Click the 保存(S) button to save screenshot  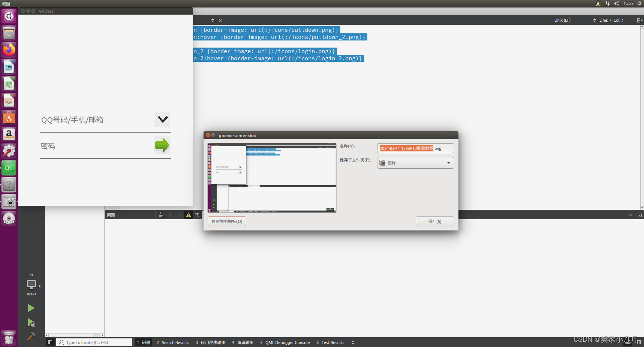coord(434,221)
